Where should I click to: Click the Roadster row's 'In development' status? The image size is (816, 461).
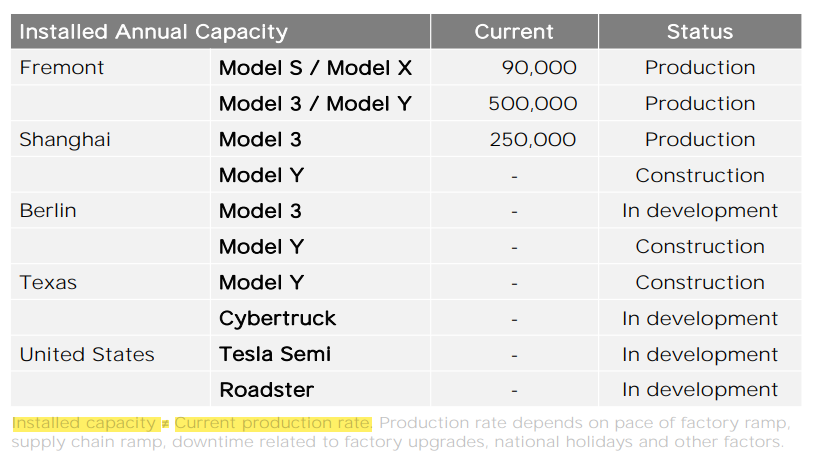point(699,390)
